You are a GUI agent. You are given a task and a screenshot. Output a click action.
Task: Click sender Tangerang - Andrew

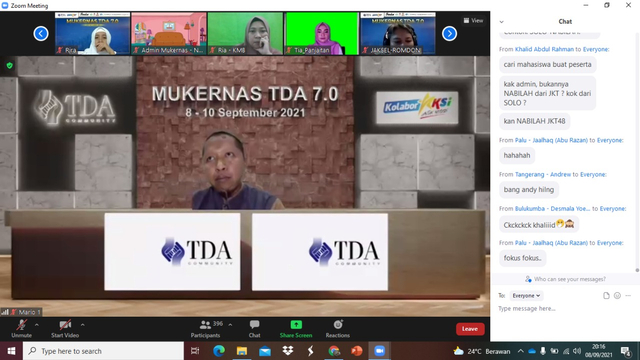[x=543, y=175]
